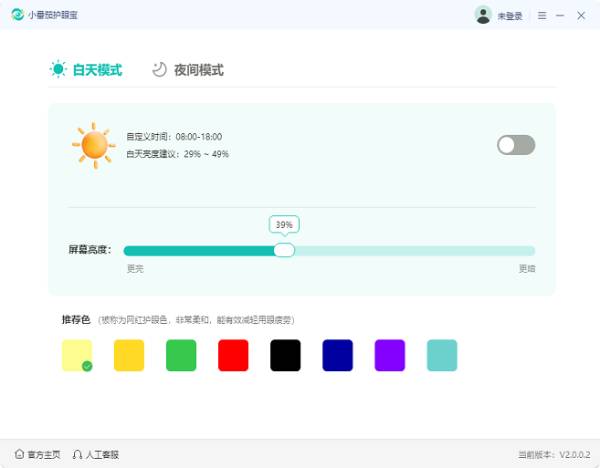This screenshot has height=468, width=600.
Task: Select the red color swatch
Action: (233, 355)
